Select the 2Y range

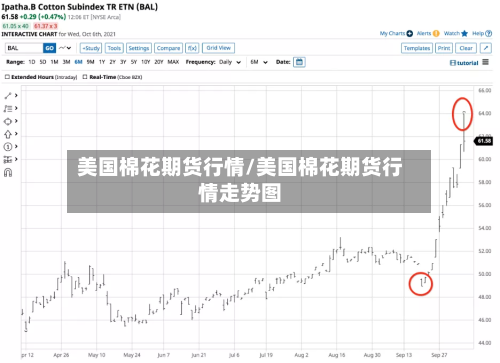[113, 62]
